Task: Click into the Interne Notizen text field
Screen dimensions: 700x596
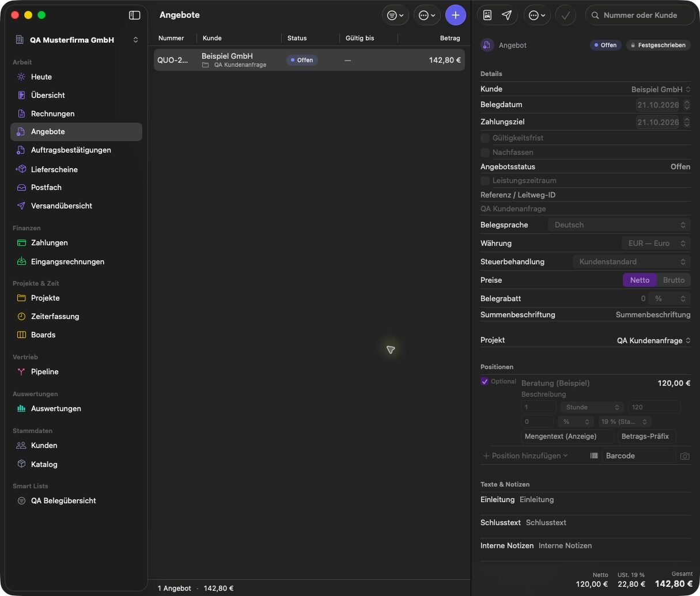Action: click(x=614, y=546)
